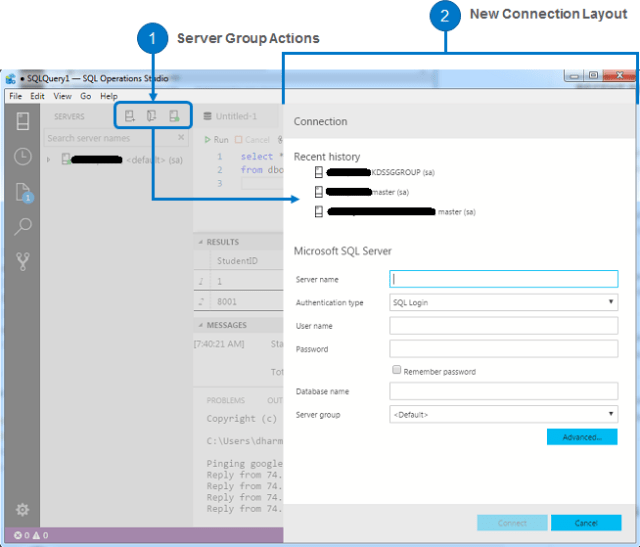
Task: Collapse the MESSAGES section
Action: 200,325
